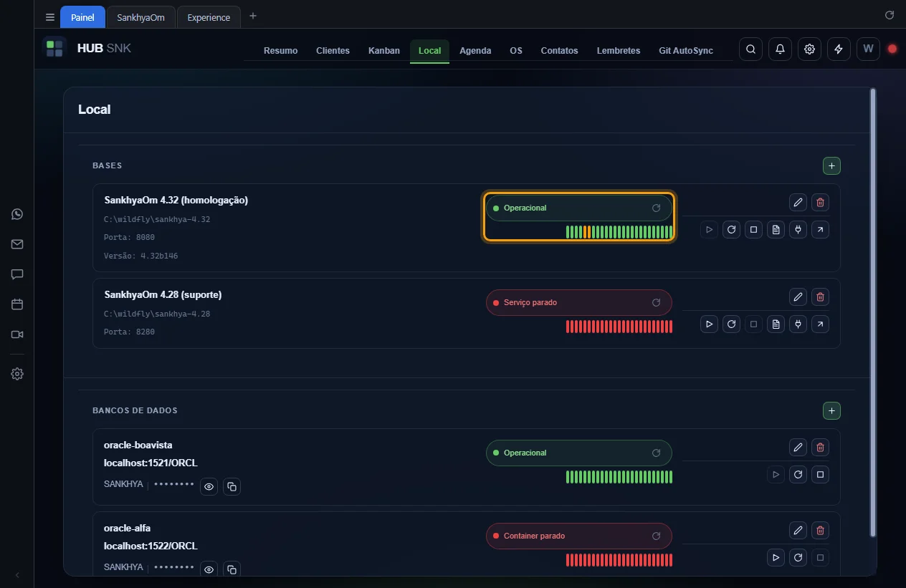Refresh Serviço parado status

pyautogui.click(x=656, y=302)
